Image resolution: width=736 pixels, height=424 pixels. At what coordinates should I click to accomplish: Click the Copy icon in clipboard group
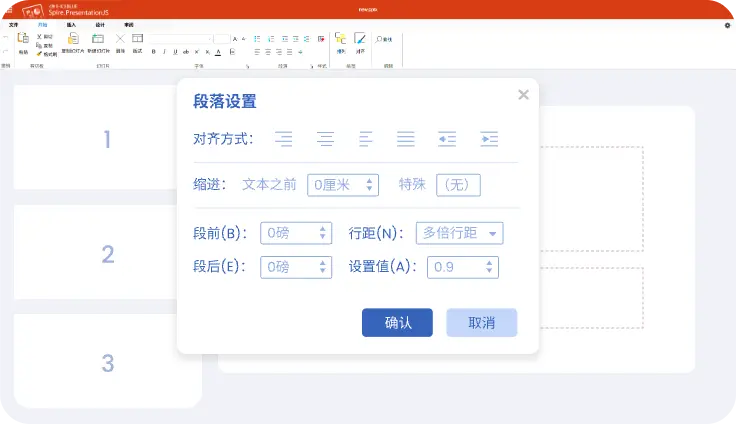click(x=39, y=45)
